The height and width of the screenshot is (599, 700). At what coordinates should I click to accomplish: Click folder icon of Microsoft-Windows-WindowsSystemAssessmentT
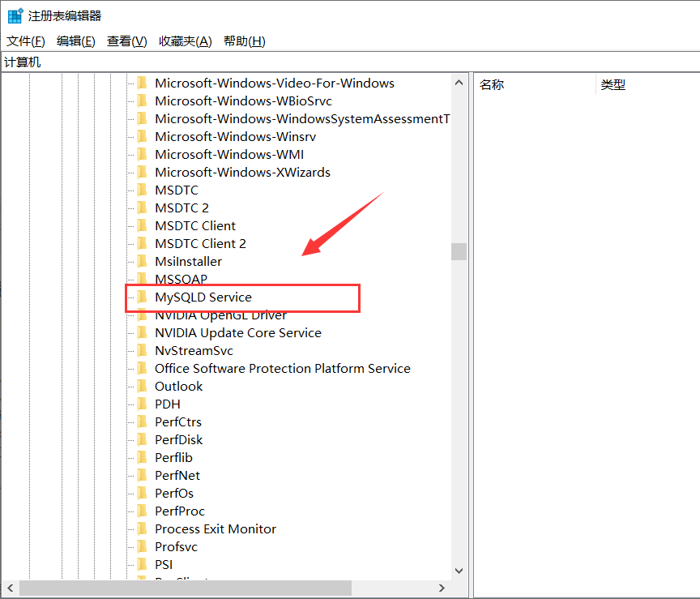(142, 119)
